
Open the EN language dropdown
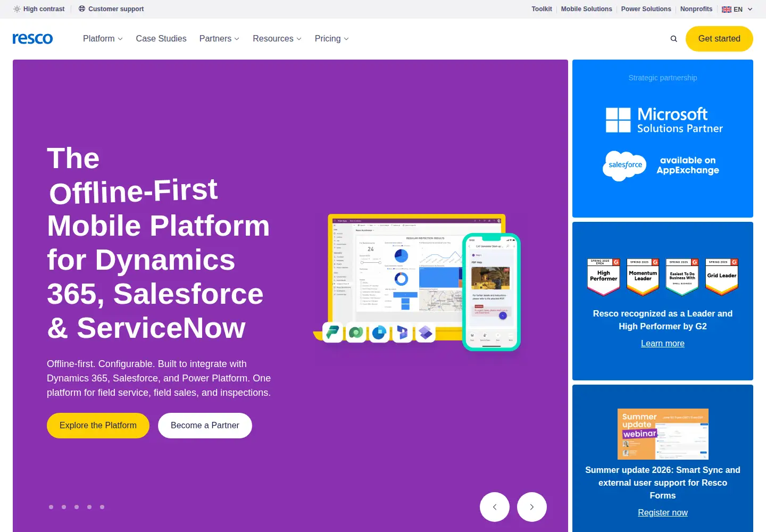click(737, 9)
